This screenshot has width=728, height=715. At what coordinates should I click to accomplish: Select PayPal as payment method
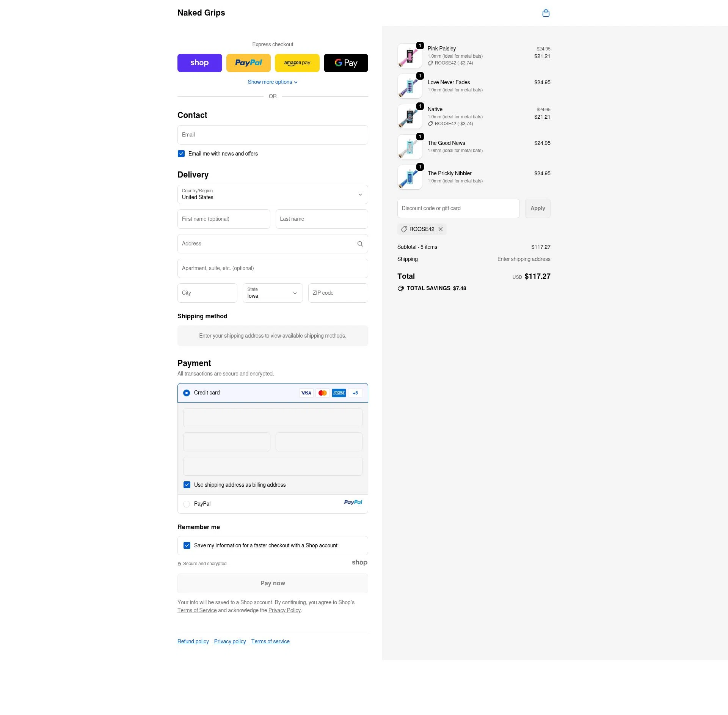(x=187, y=504)
